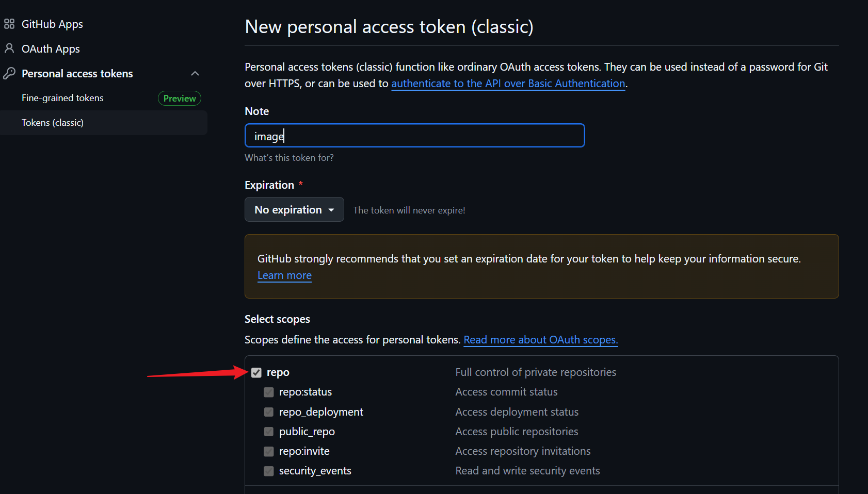Uncheck the repo scope checkbox
The width and height of the screenshot is (868, 494).
click(256, 373)
